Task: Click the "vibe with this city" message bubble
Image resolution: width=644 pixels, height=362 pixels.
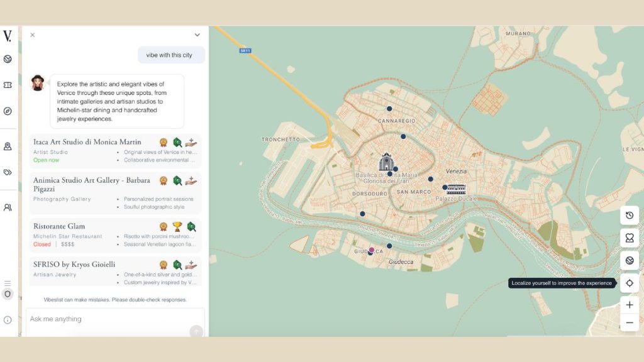Action: click(171, 55)
